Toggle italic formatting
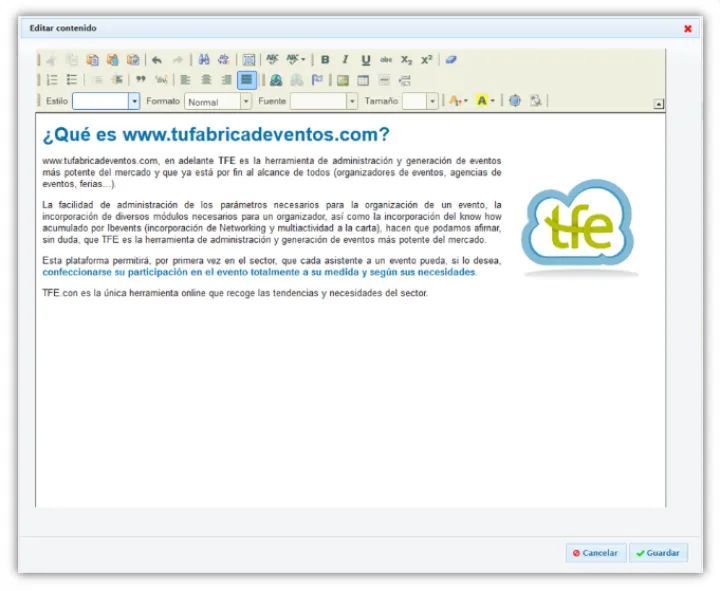720x591 pixels. tap(345, 60)
